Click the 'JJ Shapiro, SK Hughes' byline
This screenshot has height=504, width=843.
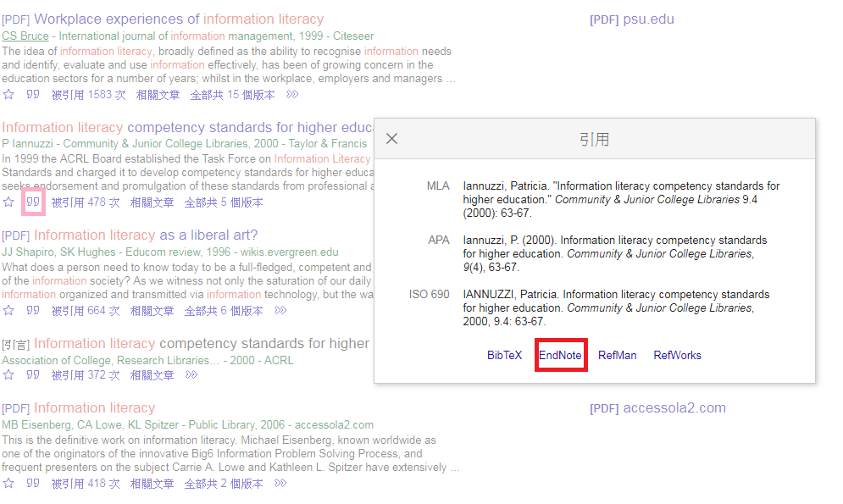coord(170,252)
